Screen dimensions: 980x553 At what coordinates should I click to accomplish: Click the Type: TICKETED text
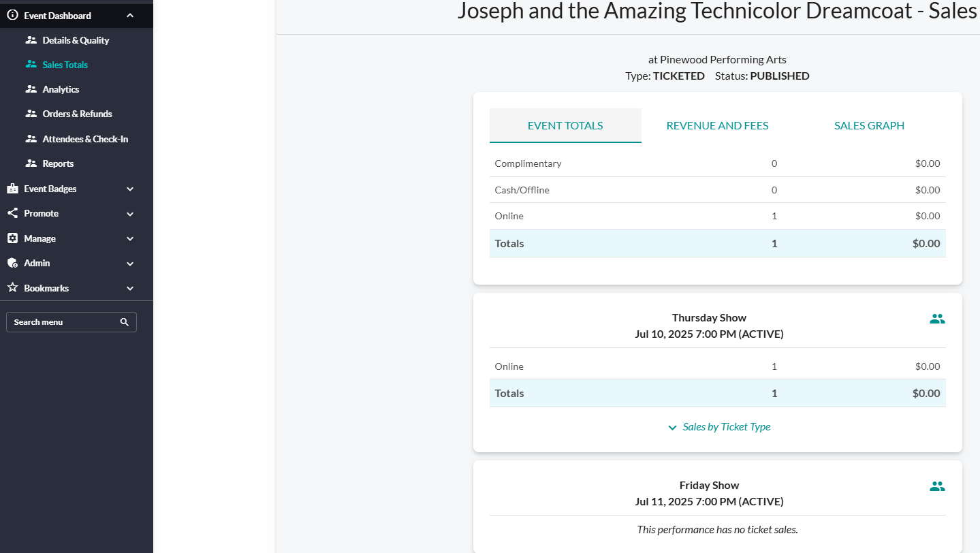[665, 76]
